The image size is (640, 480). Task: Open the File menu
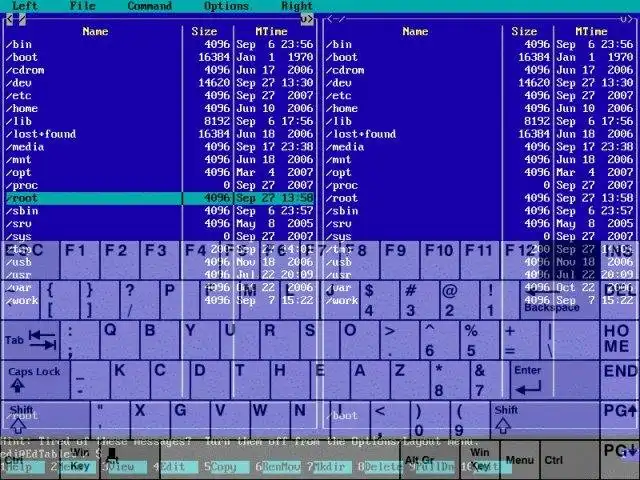click(x=82, y=6)
